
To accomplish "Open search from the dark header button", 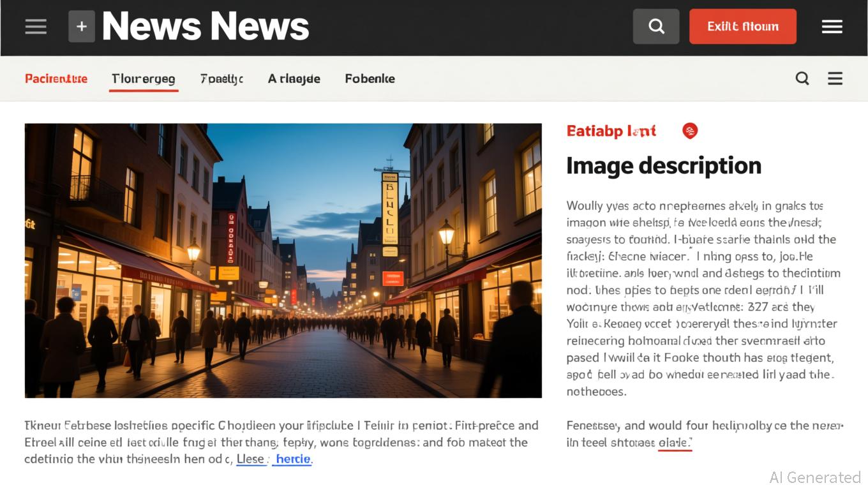I will click(656, 27).
